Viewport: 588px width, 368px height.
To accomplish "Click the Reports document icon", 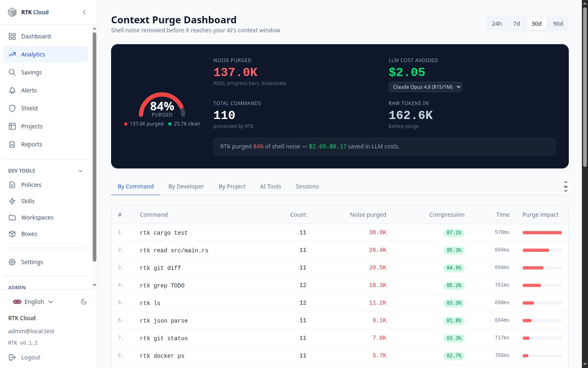I will pyautogui.click(x=12, y=144).
